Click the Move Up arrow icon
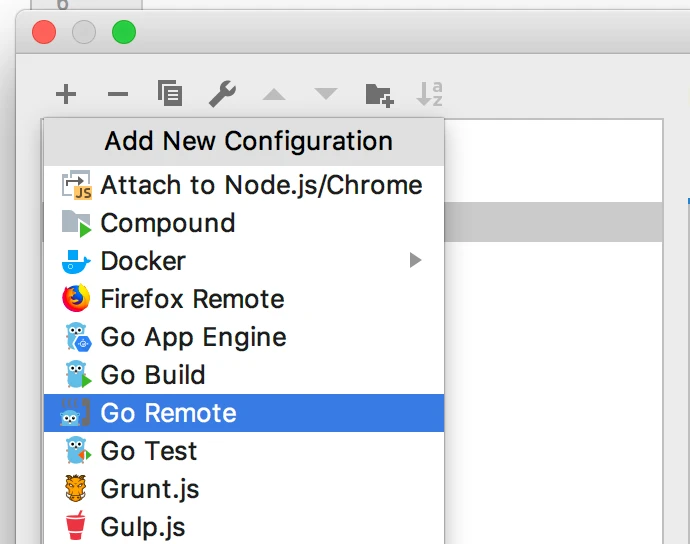This screenshot has height=544, width=690. [274, 94]
